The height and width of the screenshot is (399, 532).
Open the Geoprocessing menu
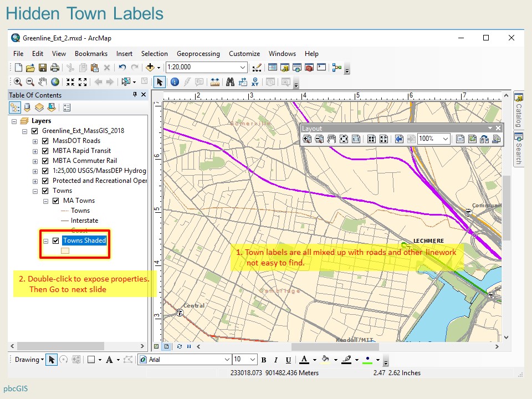pyautogui.click(x=198, y=54)
